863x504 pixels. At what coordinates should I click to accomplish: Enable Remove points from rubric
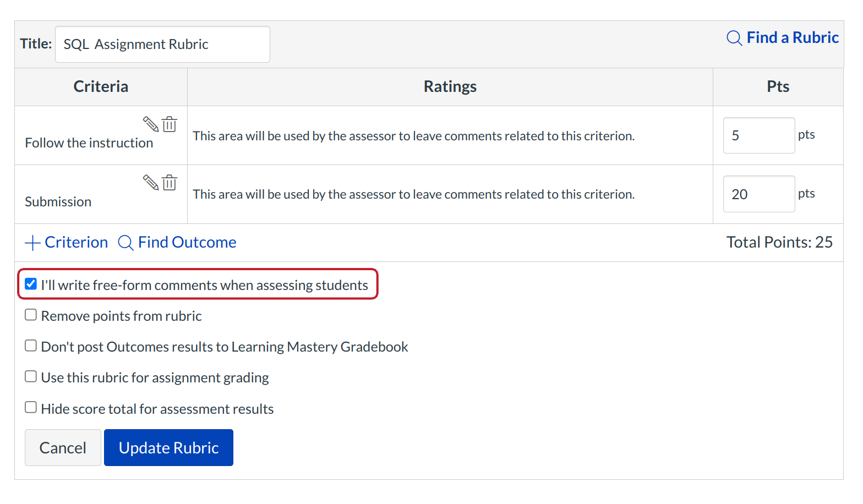point(31,315)
